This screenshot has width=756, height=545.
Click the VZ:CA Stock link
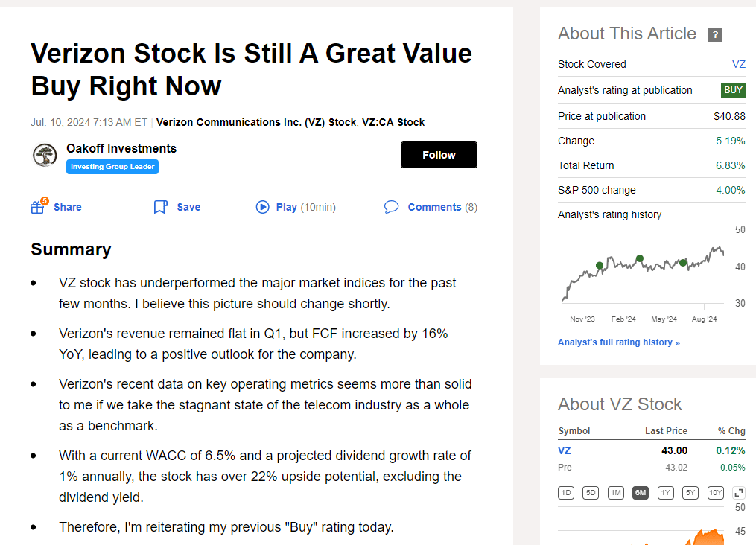(x=393, y=122)
